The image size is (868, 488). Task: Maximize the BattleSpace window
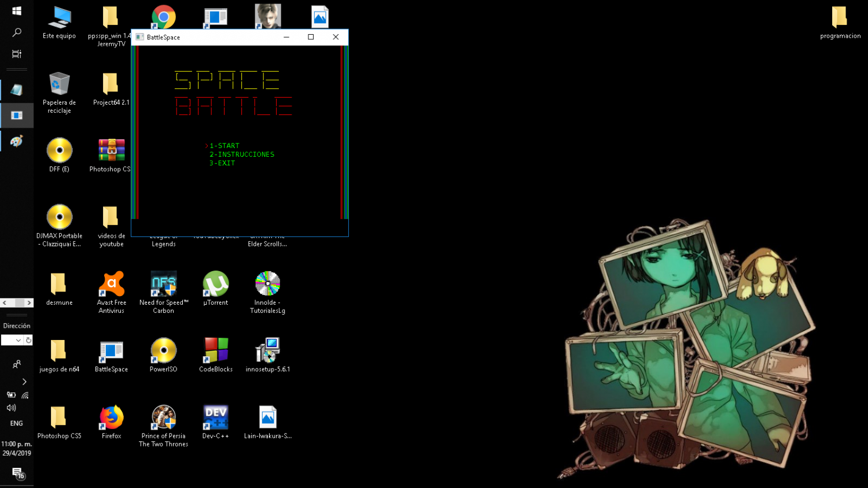311,37
